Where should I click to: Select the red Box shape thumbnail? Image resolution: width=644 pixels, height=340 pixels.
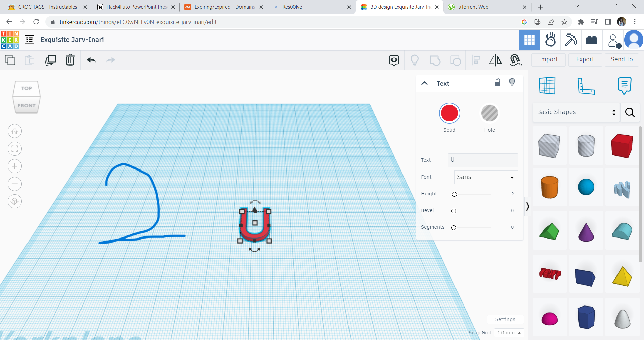tap(622, 146)
